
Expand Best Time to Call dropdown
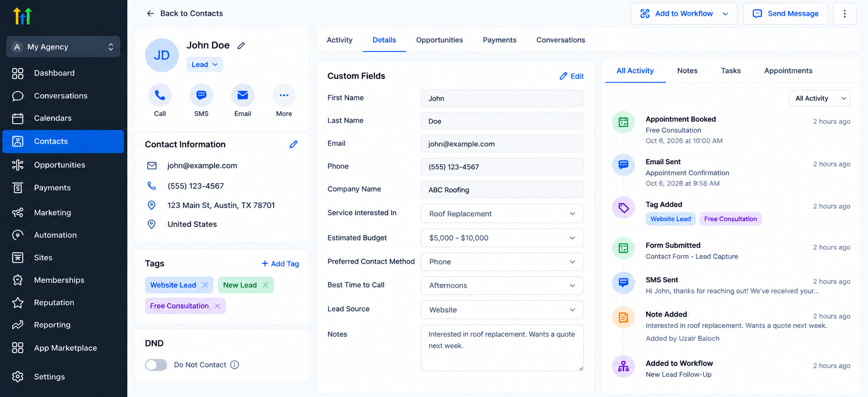[x=502, y=286]
